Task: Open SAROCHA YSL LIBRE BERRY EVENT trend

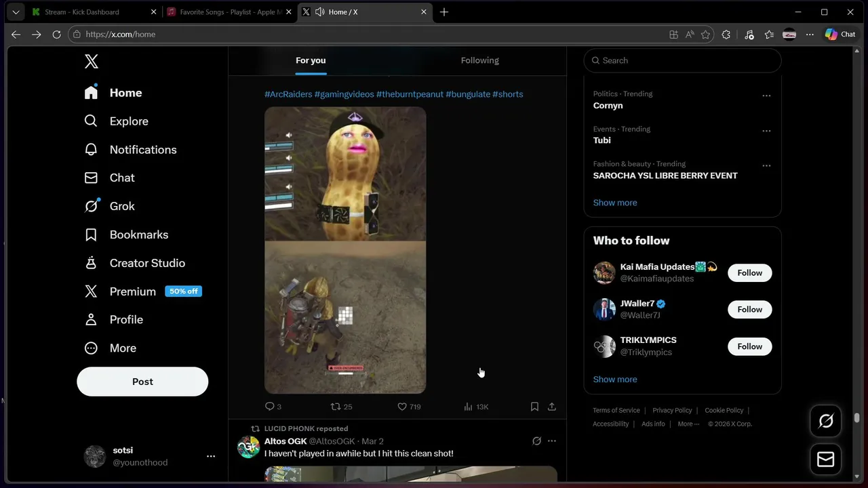Action: click(665, 176)
